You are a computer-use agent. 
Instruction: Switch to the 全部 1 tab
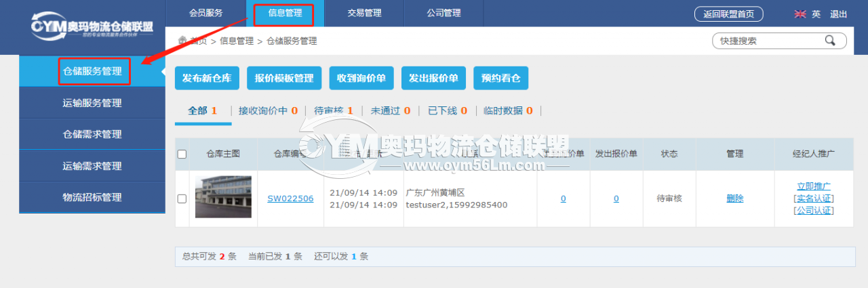(x=203, y=110)
